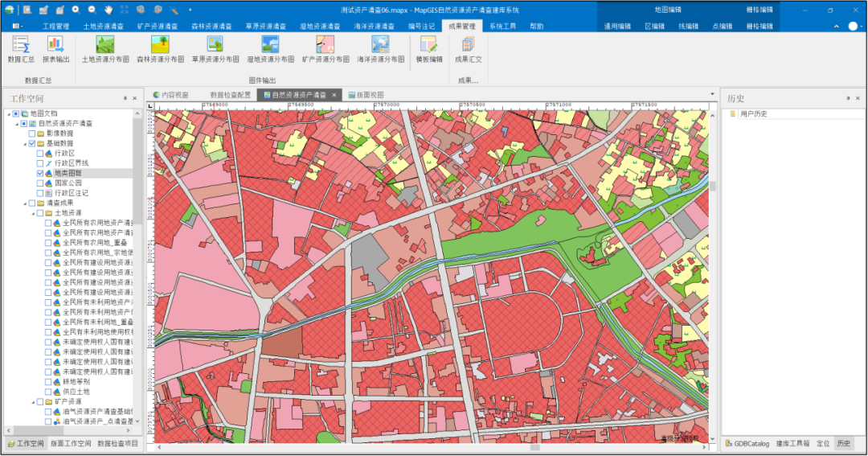Collapse the 土地资源 tree node
The image size is (868, 456).
tap(33, 213)
